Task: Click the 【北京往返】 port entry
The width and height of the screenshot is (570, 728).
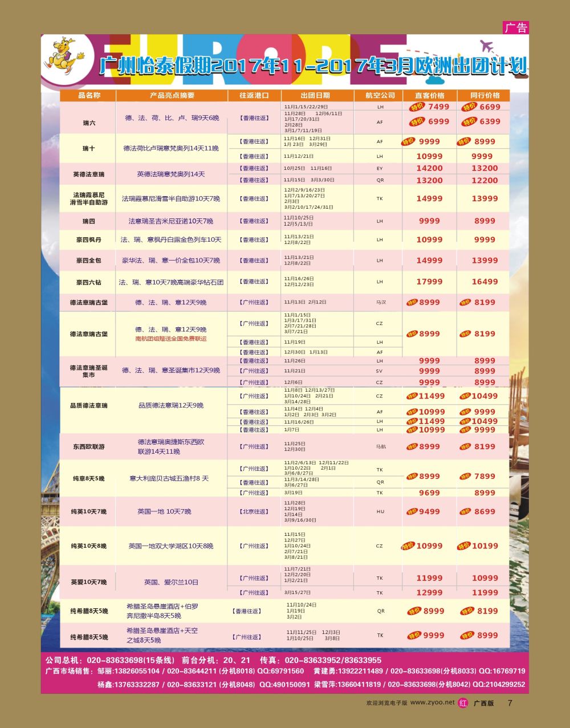Action: coord(254,511)
